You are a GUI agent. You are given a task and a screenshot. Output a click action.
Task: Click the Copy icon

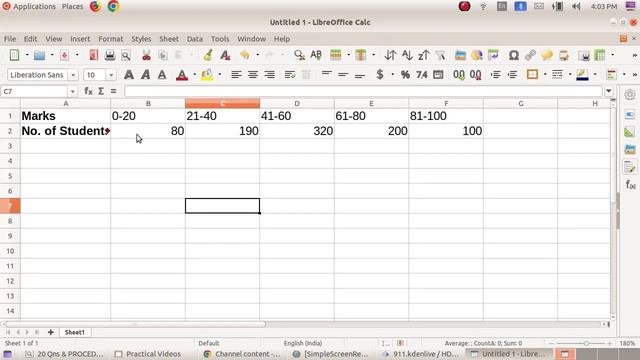click(x=162, y=55)
